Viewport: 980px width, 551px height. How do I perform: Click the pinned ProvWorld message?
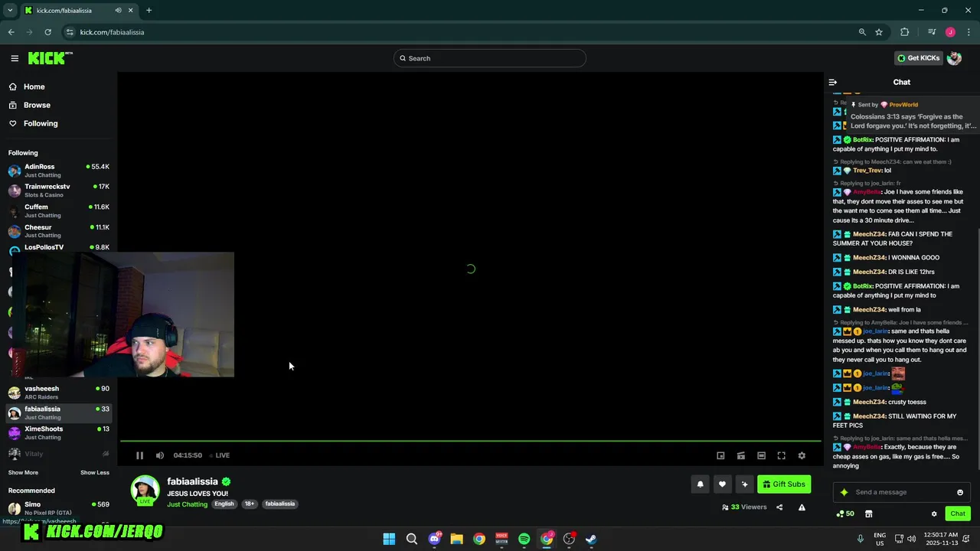(913, 116)
